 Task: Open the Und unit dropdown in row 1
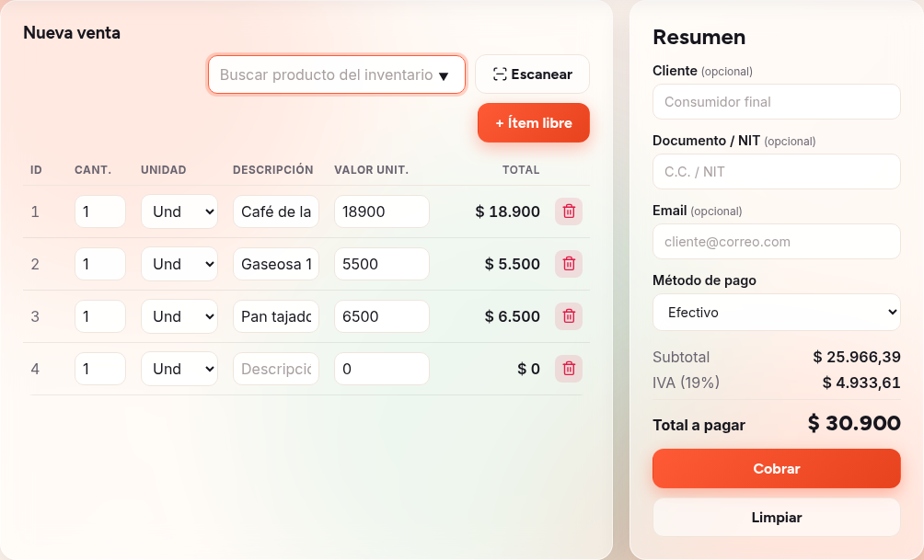179,211
